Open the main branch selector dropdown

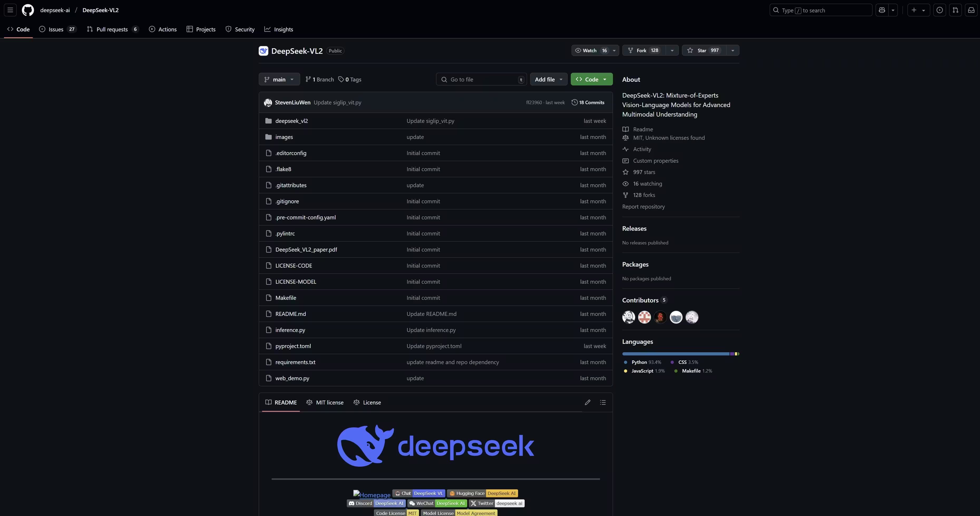click(279, 79)
